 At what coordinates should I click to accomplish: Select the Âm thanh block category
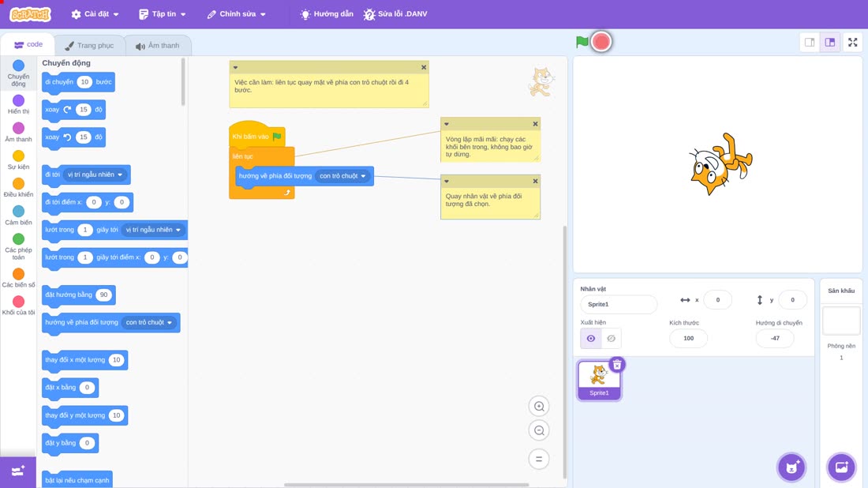tap(18, 132)
